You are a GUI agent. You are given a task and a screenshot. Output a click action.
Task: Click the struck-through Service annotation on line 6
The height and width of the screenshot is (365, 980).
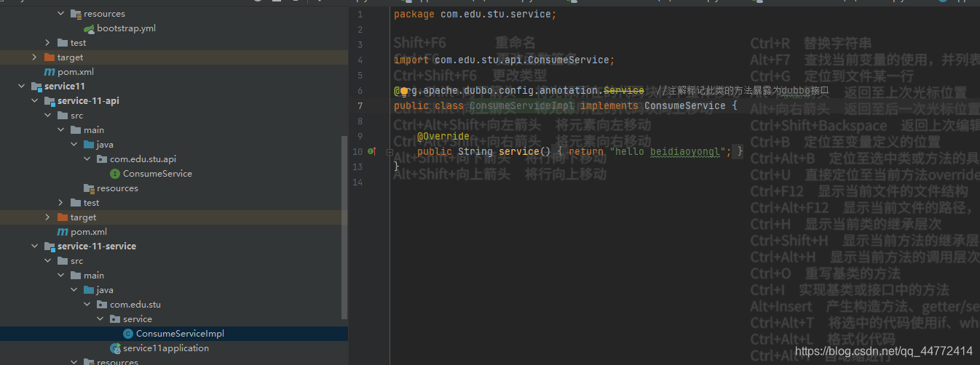coord(624,91)
